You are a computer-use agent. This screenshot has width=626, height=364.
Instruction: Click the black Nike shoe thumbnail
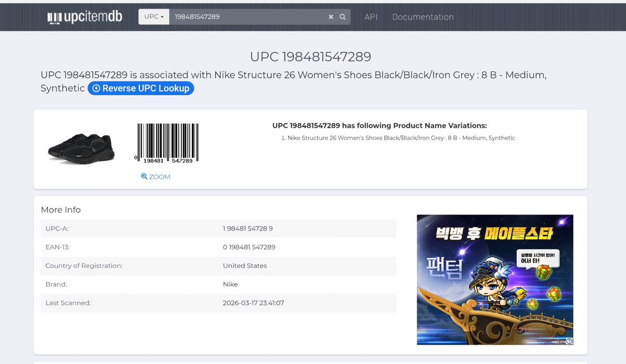tap(81, 148)
